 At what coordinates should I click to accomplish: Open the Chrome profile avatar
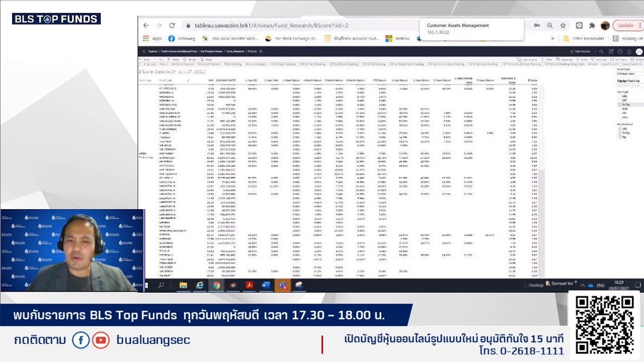605,25
